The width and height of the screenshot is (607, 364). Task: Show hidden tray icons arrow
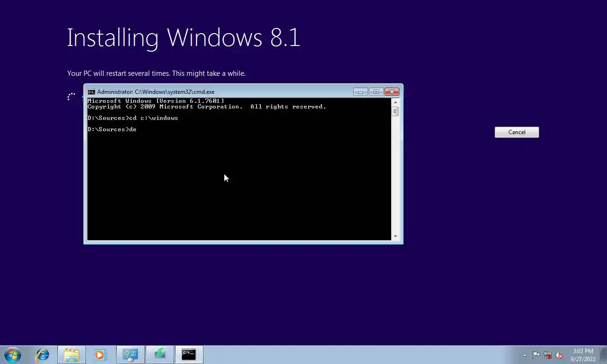click(524, 355)
